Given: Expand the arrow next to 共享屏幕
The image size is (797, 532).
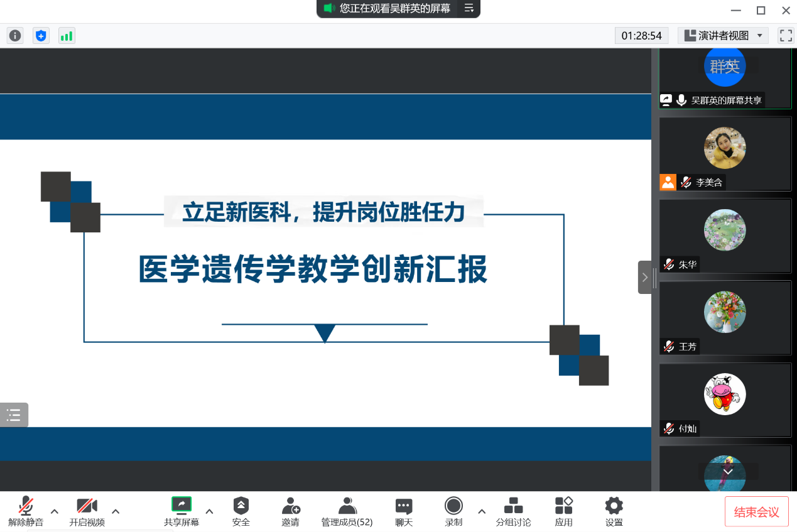Looking at the screenshot, I should 209,511.
